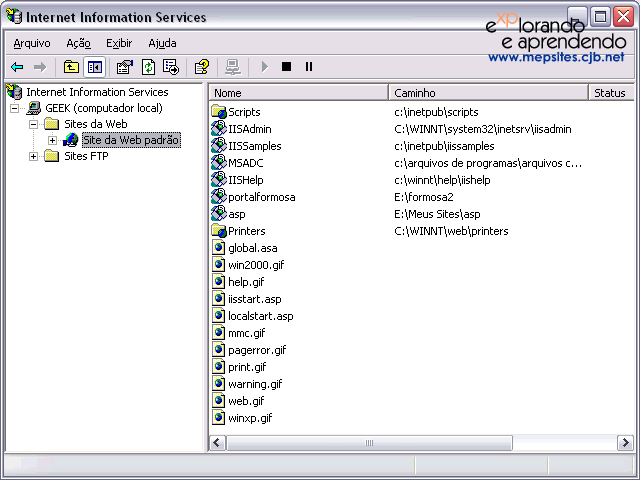This screenshot has width=640, height=480.
Task: Stop the site with the stop button
Action: point(287,66)
